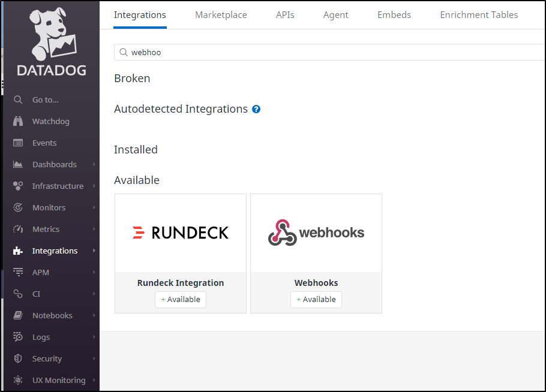Click the Installed section heading
The width and height of the screenshot is (546, 392).
tap(136, 150)
